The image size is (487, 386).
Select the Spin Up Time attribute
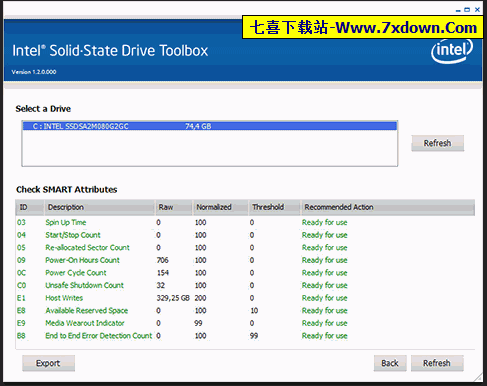click(66, 222)
